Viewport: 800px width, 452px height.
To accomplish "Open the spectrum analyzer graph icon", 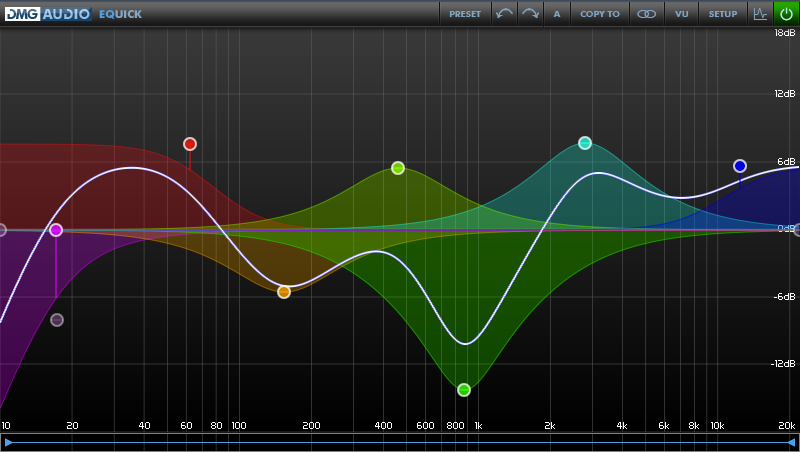I will 759,14.
